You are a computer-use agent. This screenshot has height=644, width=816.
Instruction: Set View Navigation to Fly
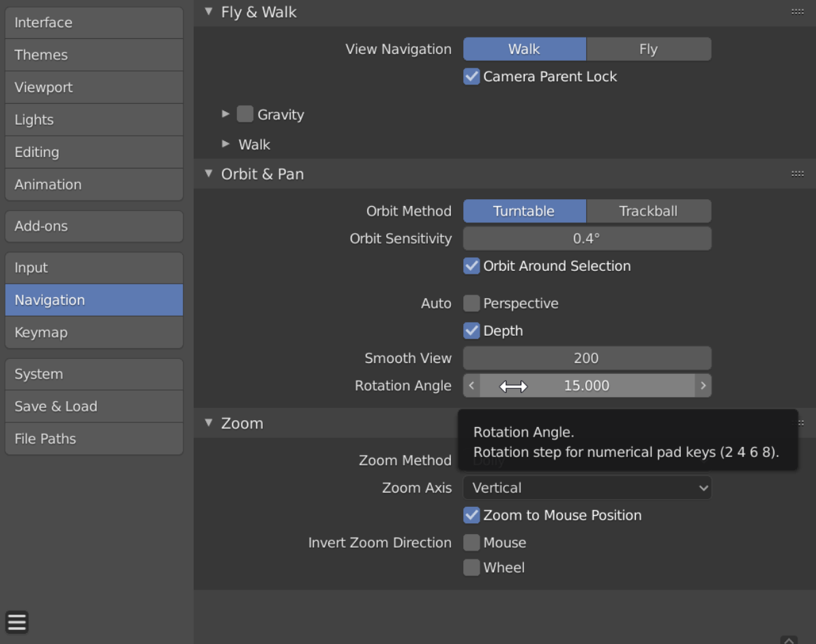coord(648,48)
